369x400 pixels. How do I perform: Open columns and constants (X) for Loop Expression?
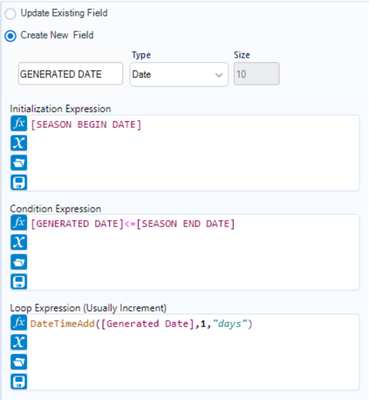coord(19,342)
